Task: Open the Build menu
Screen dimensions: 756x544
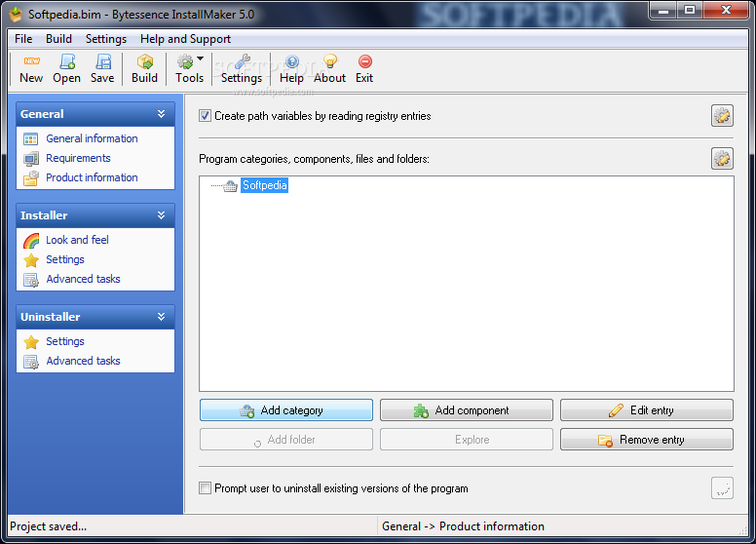Action: coord(58,39)
